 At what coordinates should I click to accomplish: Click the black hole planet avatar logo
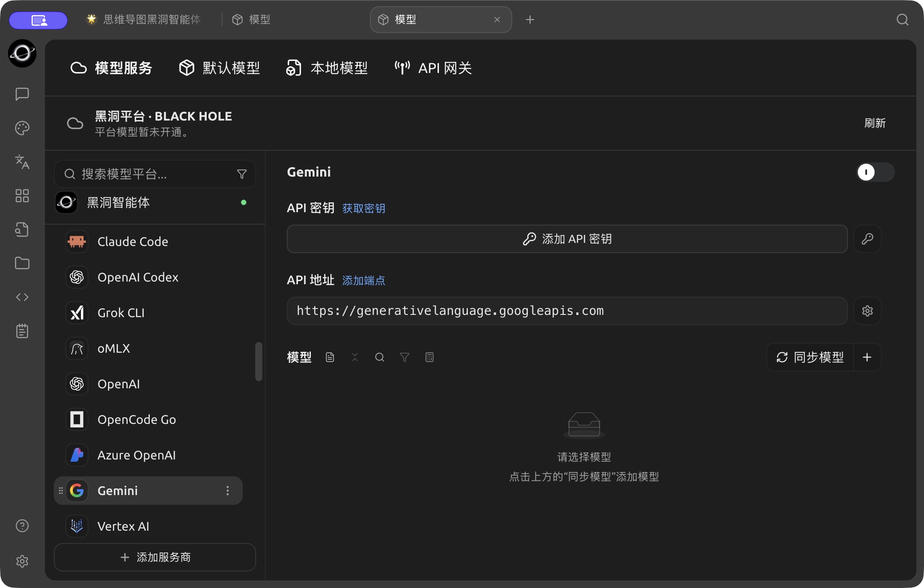click(22, 53)
